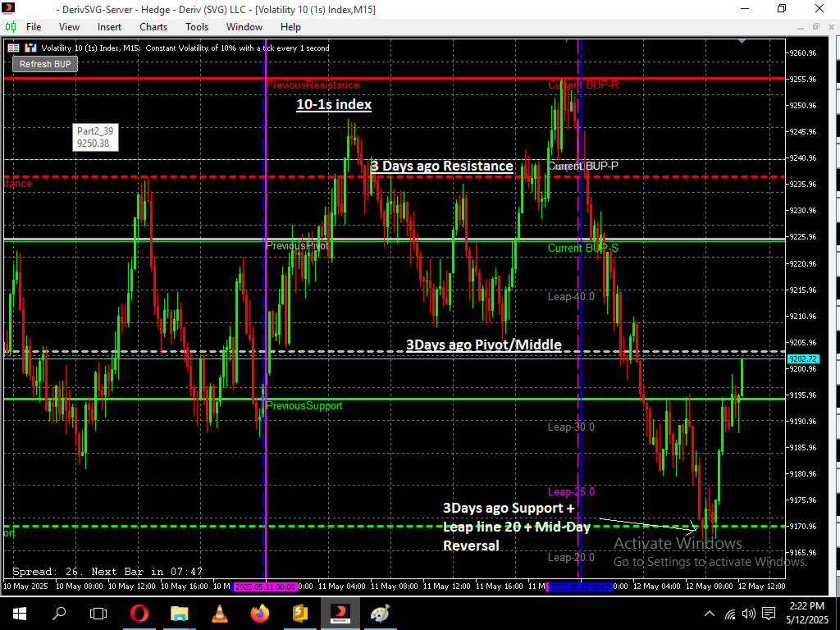Click the '3 Days ago Resistance' annotation
The height and width of the screenshot is (630, 840).
(x=442, y=166)
